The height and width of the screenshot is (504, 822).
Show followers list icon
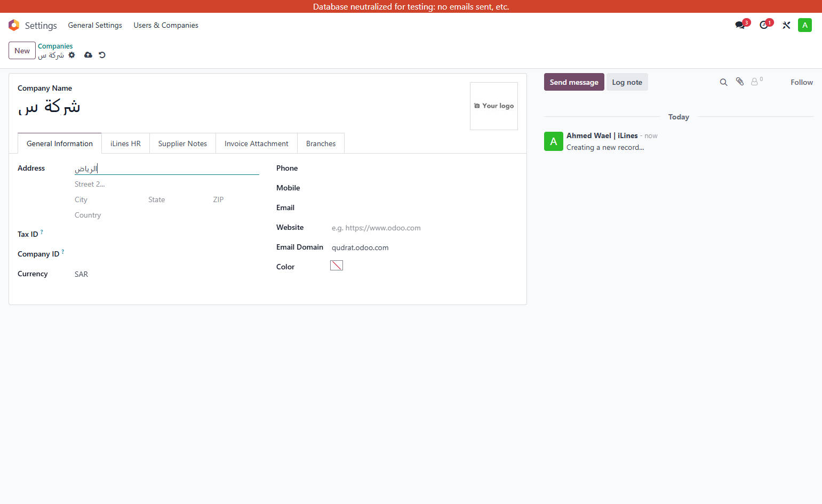coord(756,81)
